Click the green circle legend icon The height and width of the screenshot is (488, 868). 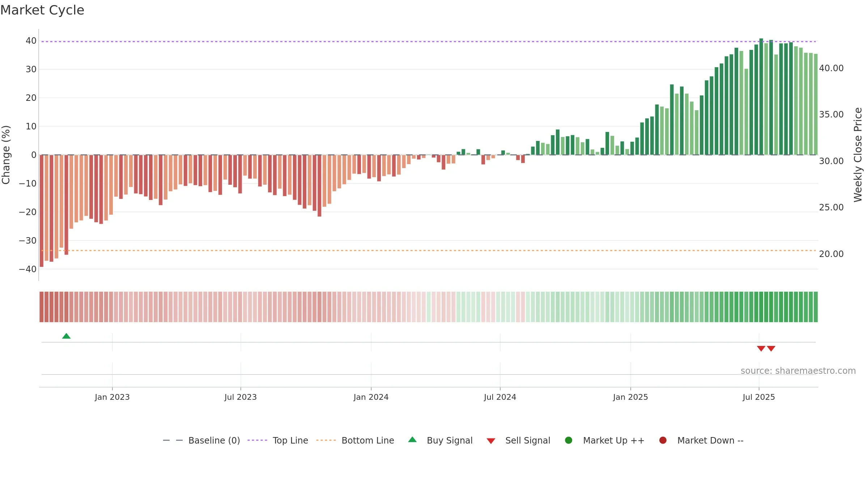point(569,440)
